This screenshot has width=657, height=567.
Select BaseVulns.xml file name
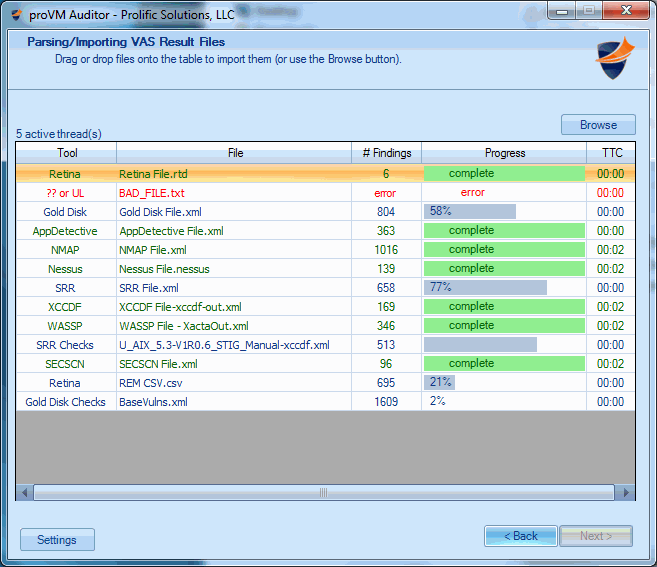click(153, 402)
